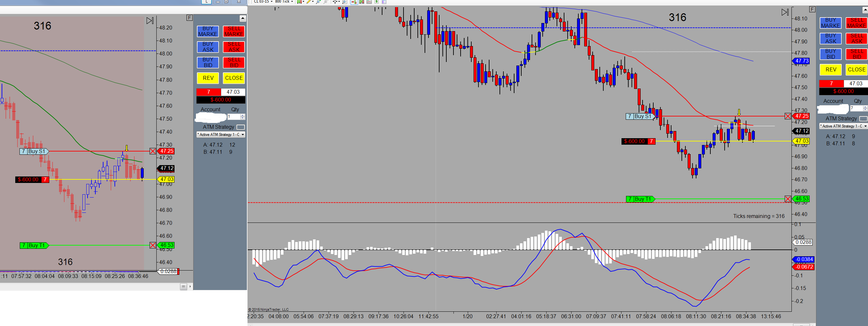Select Buy S1 stop order on left chart

(x=34, y=151)
